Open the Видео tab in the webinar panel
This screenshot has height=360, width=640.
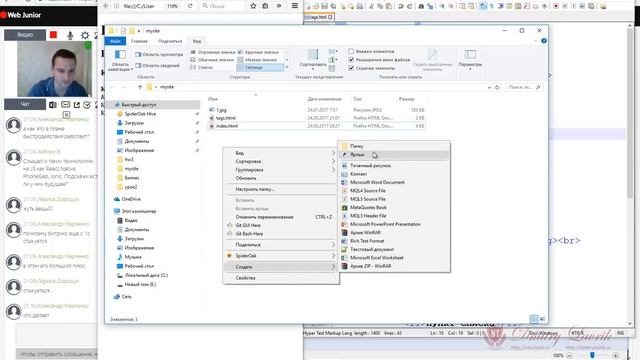point(25,35)
